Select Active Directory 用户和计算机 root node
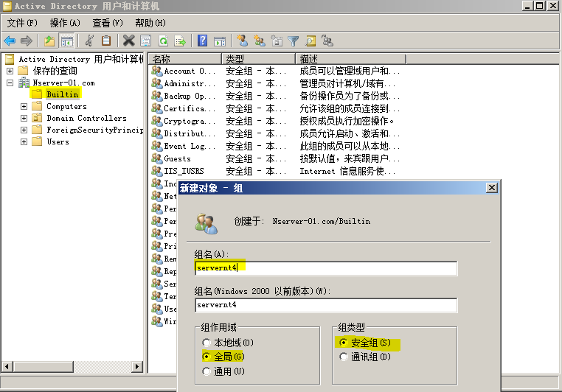 81,59
